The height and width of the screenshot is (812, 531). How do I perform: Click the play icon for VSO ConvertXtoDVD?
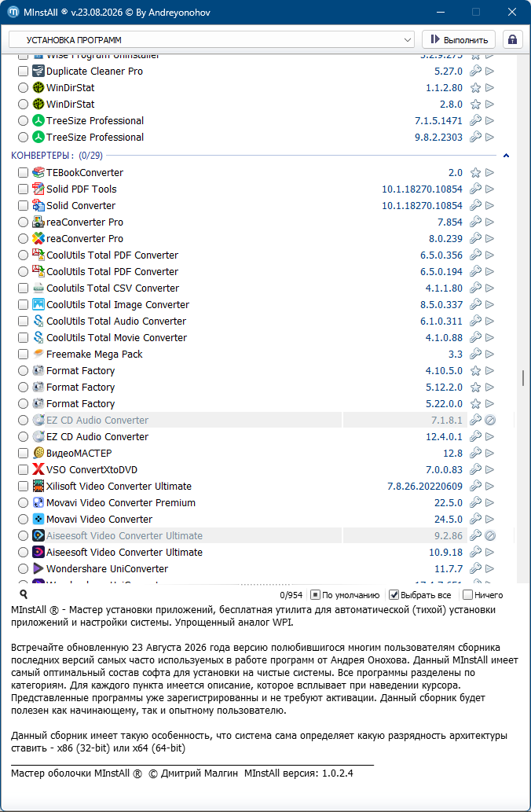pos(489,470)
